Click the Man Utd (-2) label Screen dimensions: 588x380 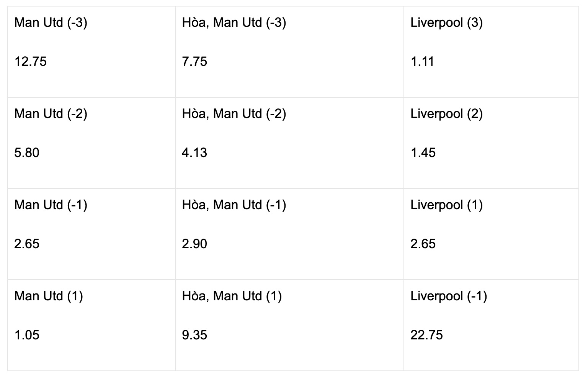tap(51, 114)
